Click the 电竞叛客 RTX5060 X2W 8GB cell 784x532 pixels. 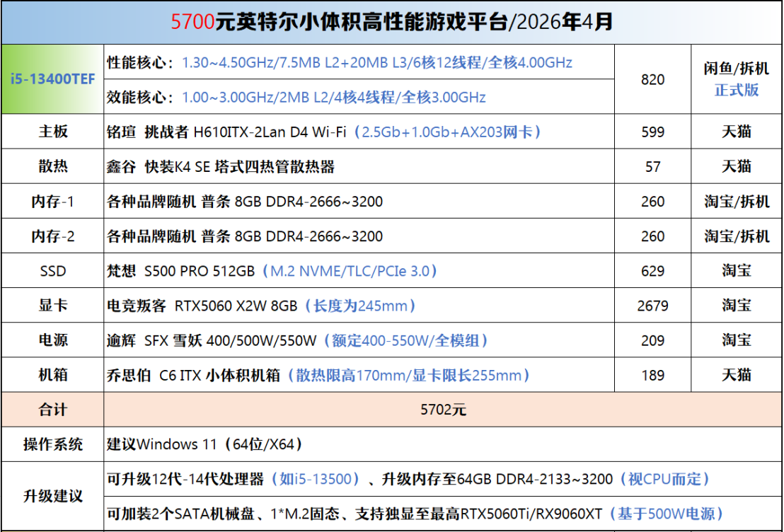359,305
